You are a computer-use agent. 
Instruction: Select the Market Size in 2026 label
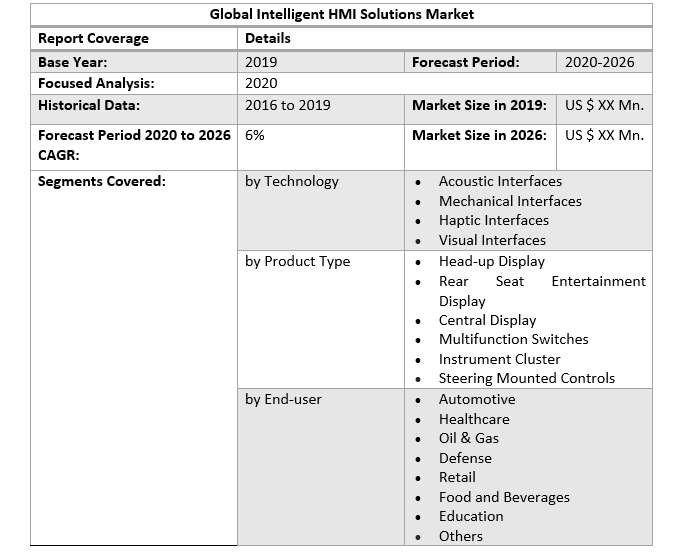coord(479,135)
